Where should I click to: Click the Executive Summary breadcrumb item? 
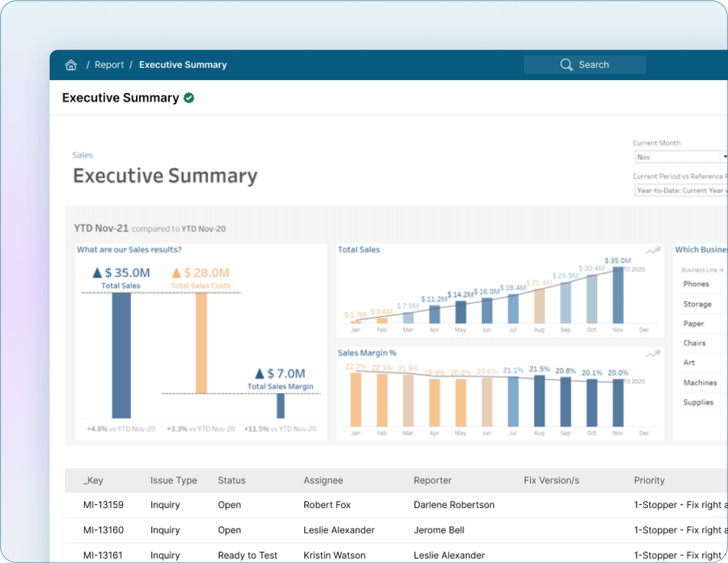pyautogui.click(x=183, y=64)
